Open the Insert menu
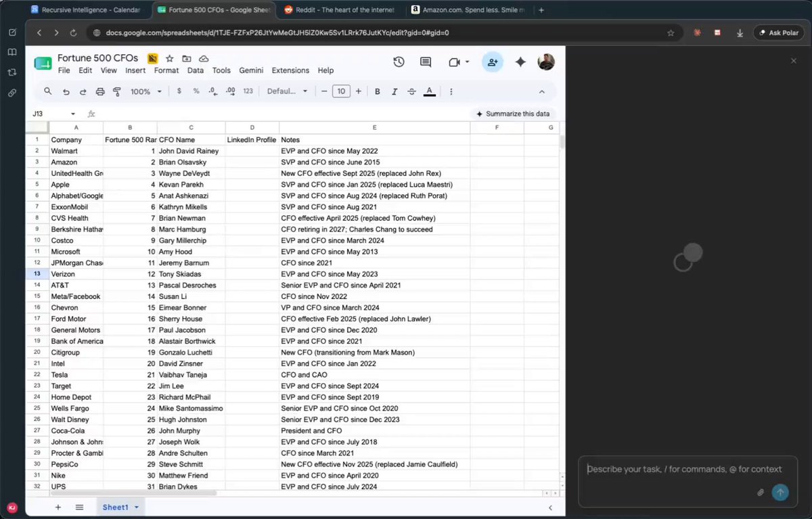 pyautogui.click(x=135, y=70)
